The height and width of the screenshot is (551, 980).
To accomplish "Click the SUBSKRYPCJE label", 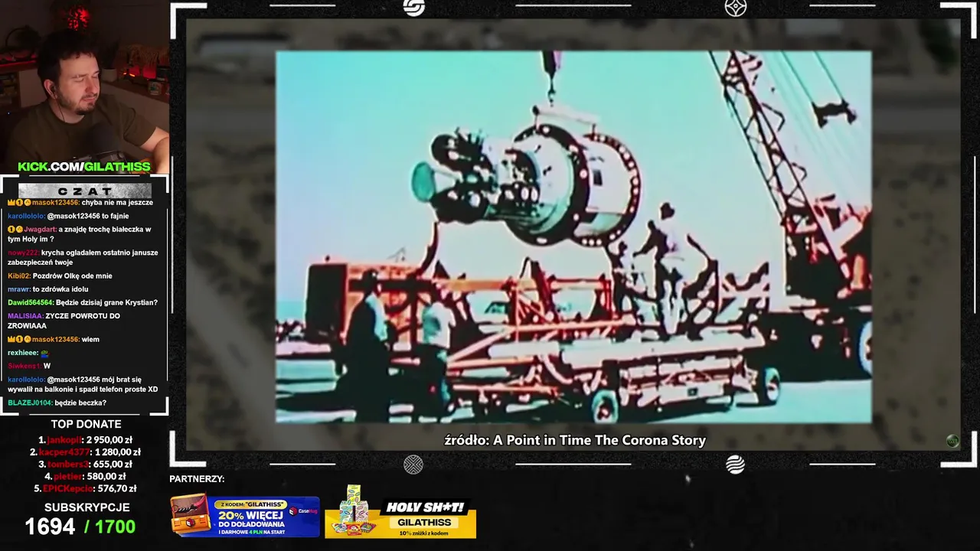I will tap(87, 507).
